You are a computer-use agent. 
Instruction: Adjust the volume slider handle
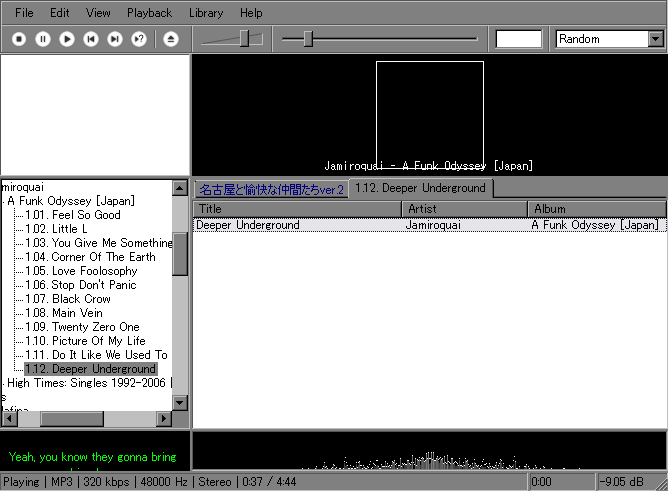[245, 39]
